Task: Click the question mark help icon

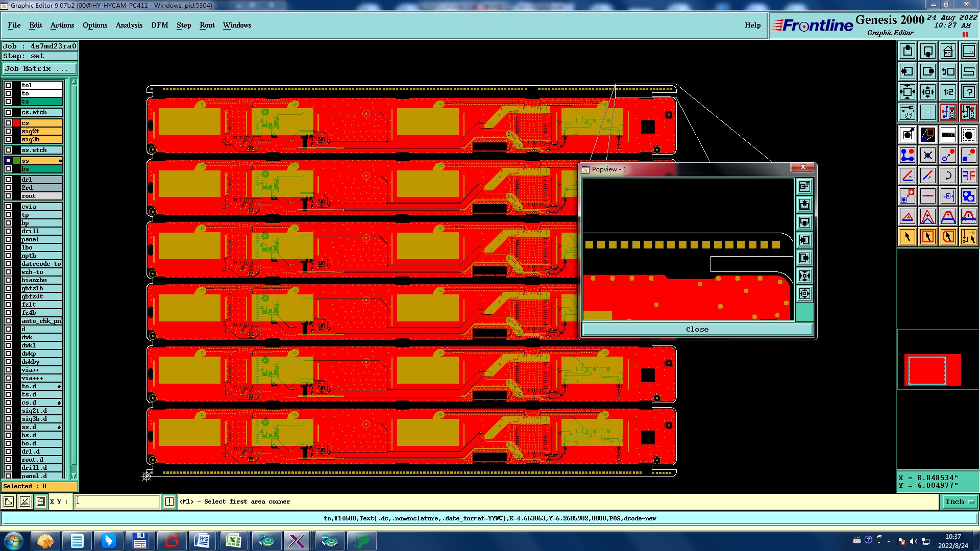Action: [968, 92]
